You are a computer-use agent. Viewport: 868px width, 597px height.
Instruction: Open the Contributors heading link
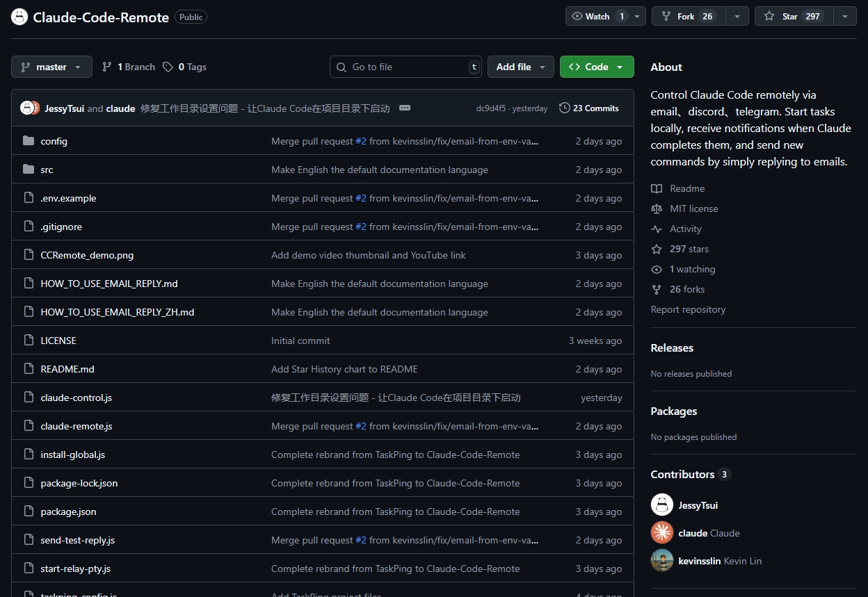tap(691, 474)
